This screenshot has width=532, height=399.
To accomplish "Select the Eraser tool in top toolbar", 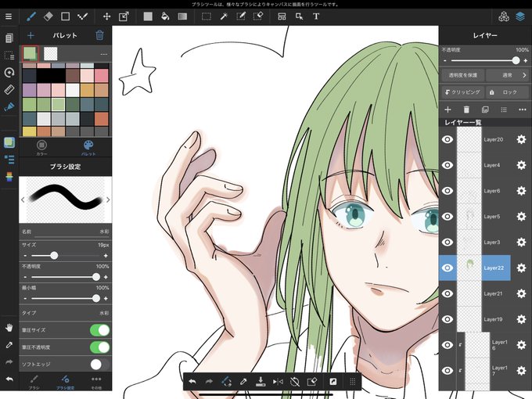I will pos(49,16).
